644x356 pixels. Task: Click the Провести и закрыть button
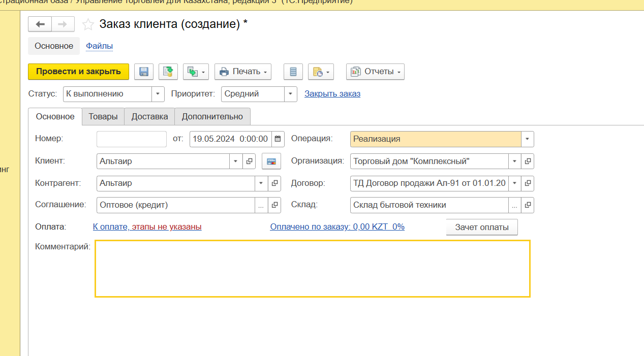pos(78,72)
